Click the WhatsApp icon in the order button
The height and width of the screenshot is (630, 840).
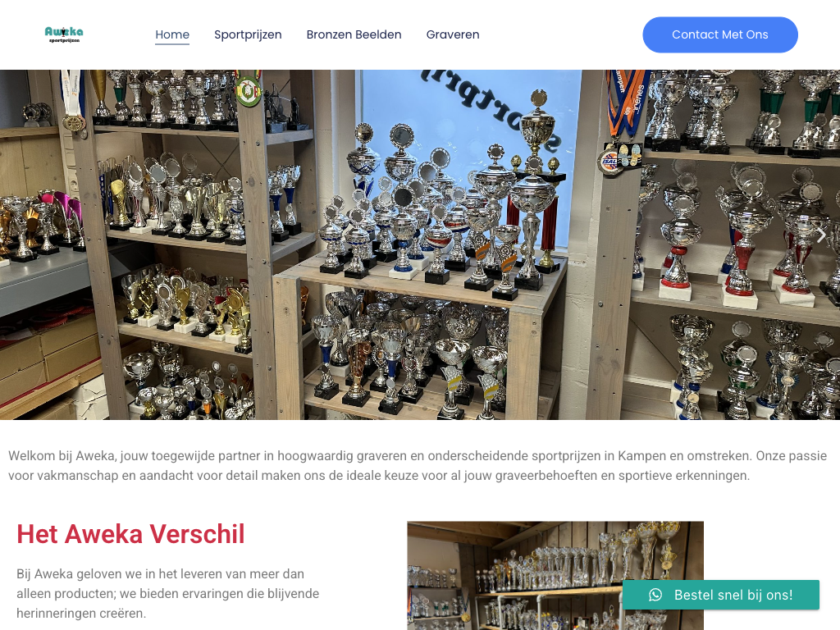point(655,595)
